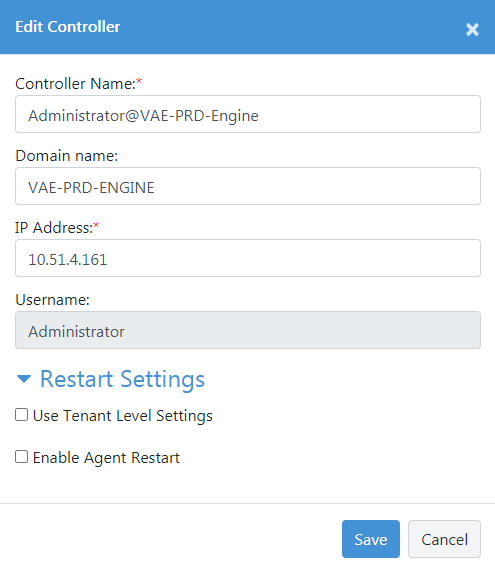Click the Restart Settings heading text
This screenshot has height=572, width=495.
click(x=122, y=379)
